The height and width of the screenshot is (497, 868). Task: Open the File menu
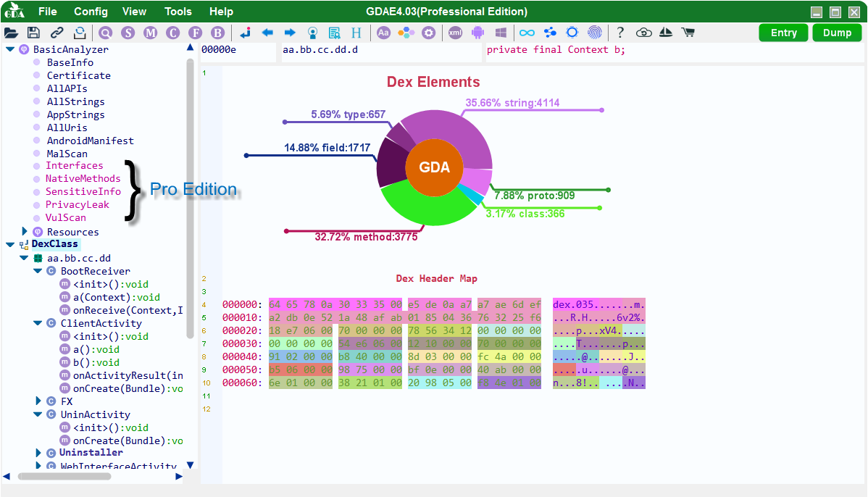(48, 12)
